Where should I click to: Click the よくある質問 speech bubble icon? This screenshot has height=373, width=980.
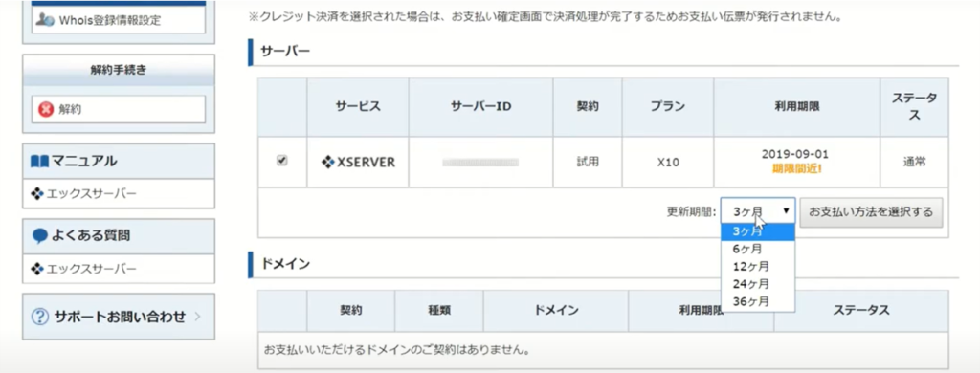pos(39,236)
